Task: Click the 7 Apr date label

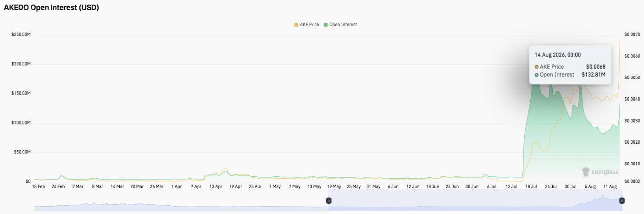Action: [196, 187]
